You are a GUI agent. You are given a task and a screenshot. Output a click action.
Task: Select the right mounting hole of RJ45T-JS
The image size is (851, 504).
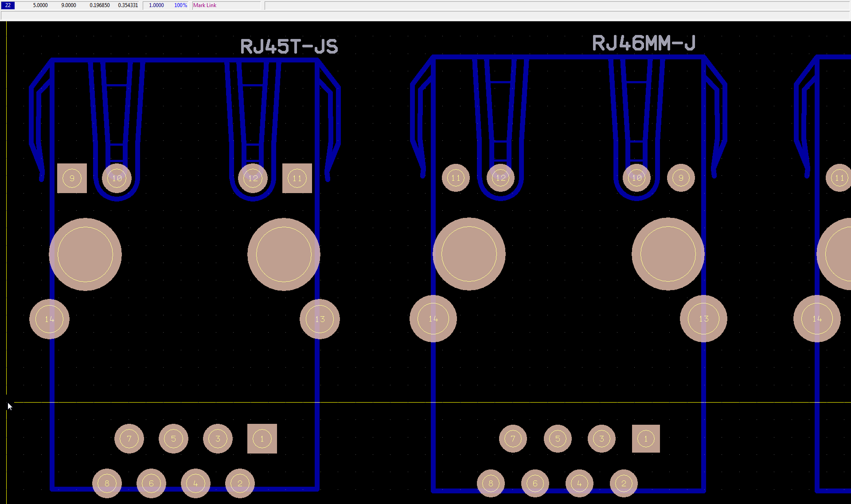tap(284, 254)
